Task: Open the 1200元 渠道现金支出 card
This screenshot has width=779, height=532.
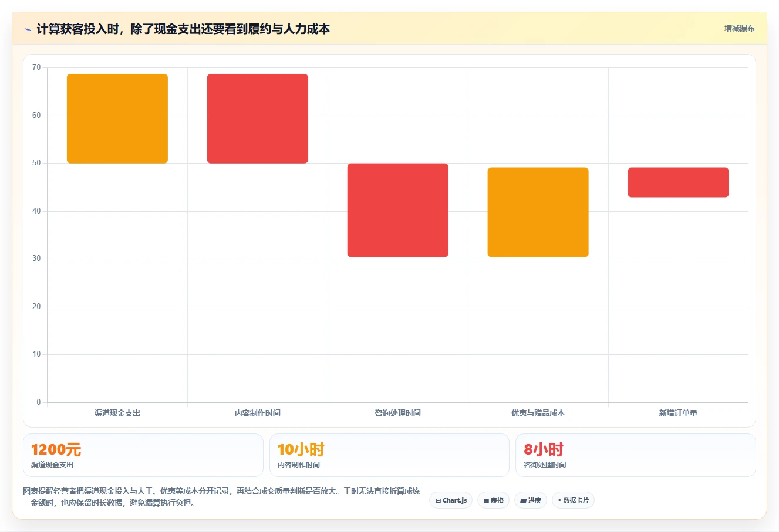Action: (x=143, y=455)
